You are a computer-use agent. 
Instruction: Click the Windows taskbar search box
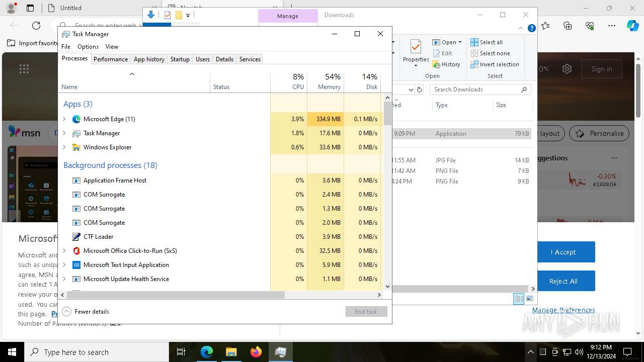97,352
